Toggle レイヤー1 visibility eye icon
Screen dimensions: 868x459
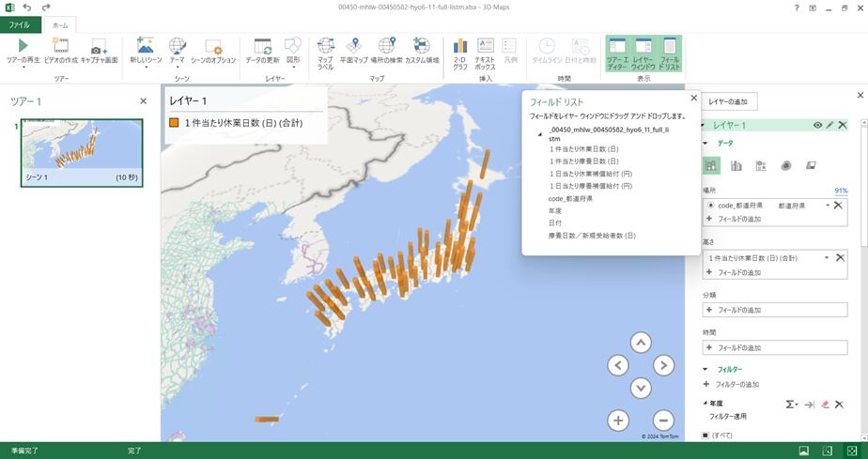pos(817,125)
